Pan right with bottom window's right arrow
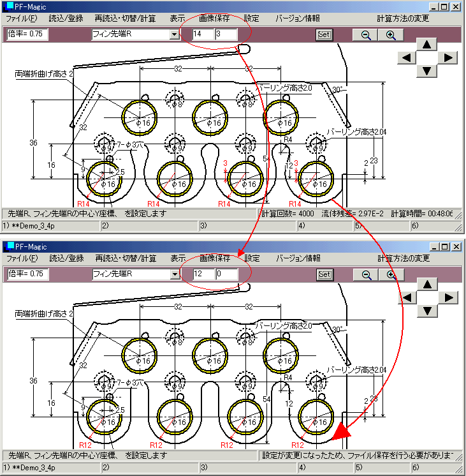The image size is (466, 476). tap(448, 297)
